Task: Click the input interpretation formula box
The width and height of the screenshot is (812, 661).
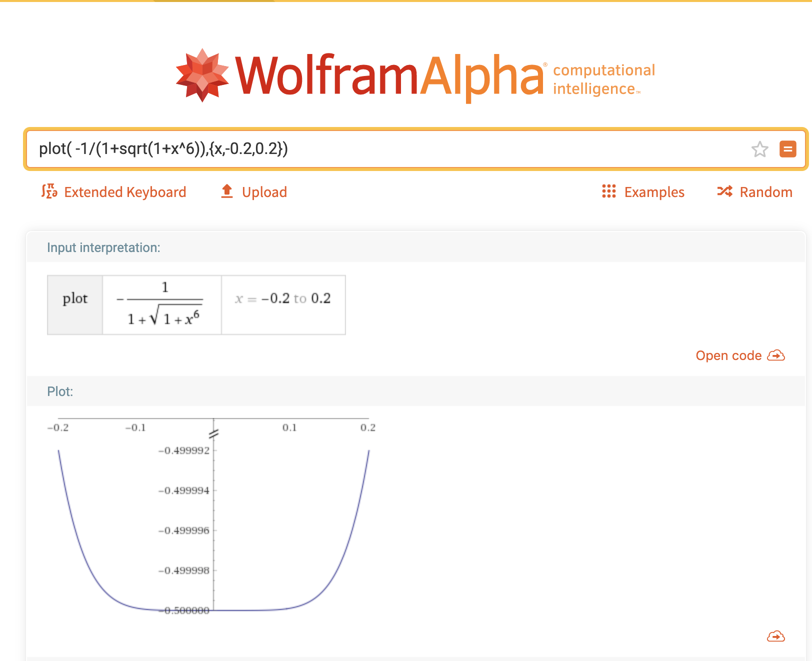Action: tap(162, 304)
